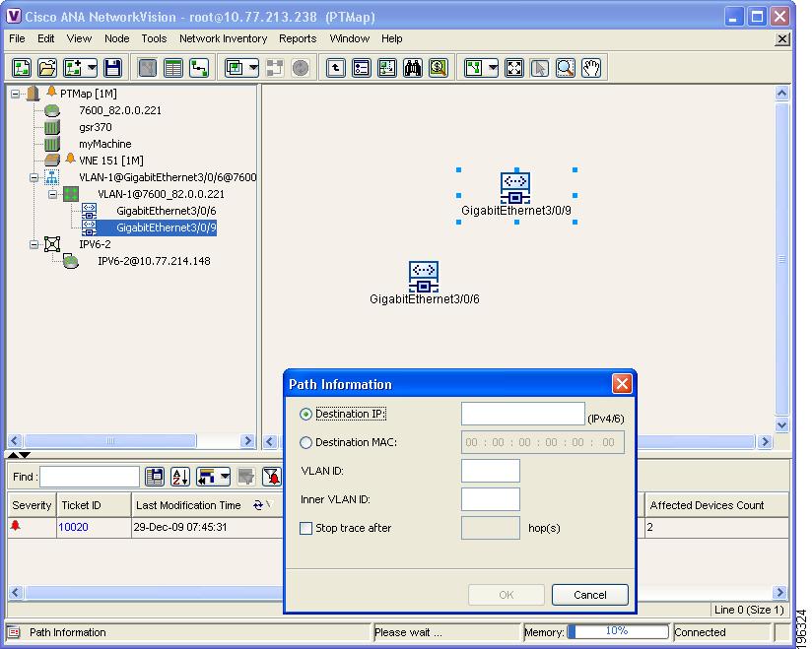Click the VLAN ID input field
The width and height of the screenshot is (812, 649).
click(x=491, y=471)
